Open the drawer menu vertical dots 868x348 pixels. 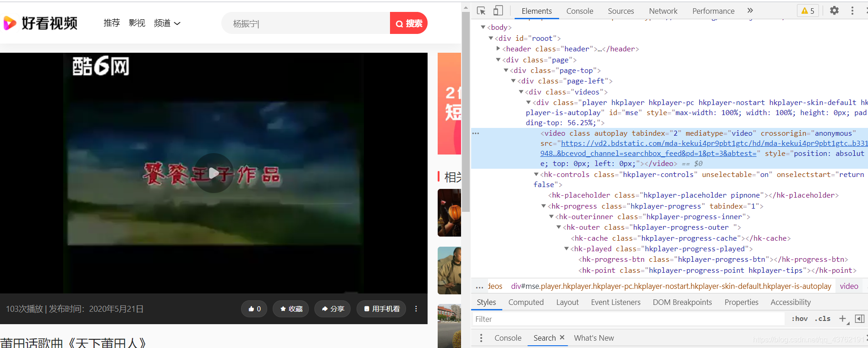(x=481, y=338)
